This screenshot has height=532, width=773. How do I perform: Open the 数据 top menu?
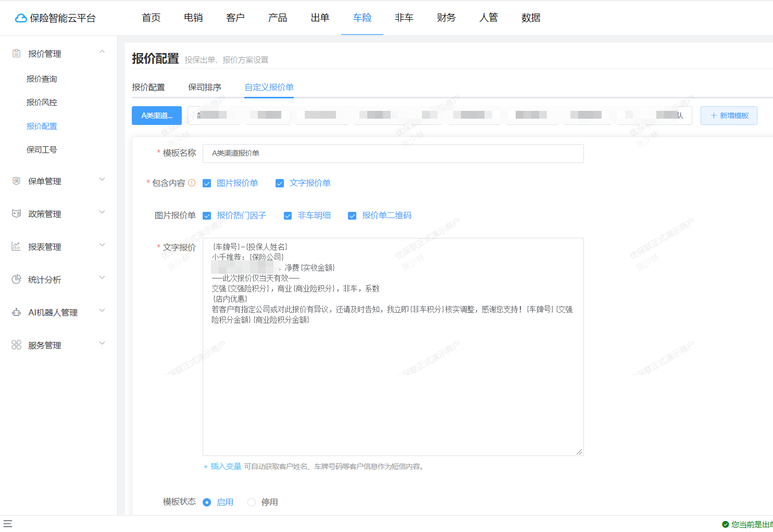[531, 18]
